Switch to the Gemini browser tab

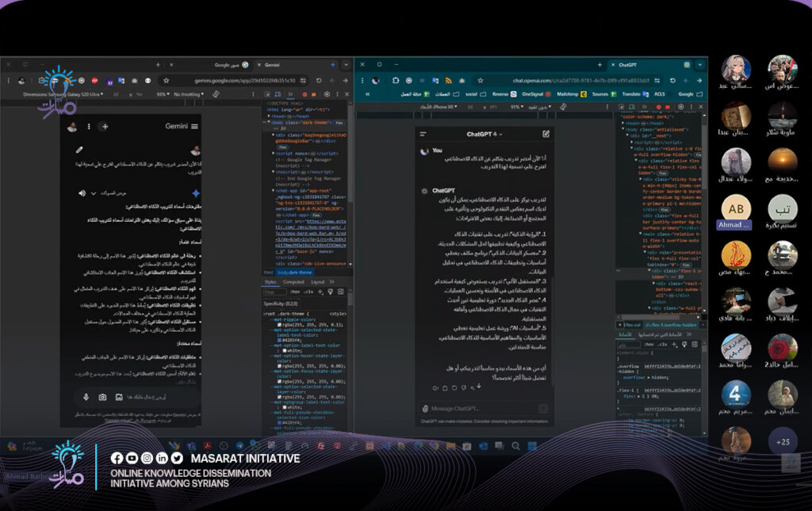point(297,65)
